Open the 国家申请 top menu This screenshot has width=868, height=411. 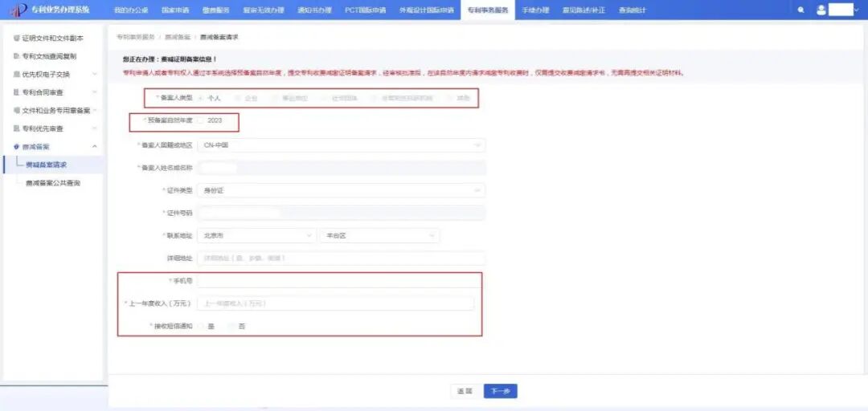[174, 10]
